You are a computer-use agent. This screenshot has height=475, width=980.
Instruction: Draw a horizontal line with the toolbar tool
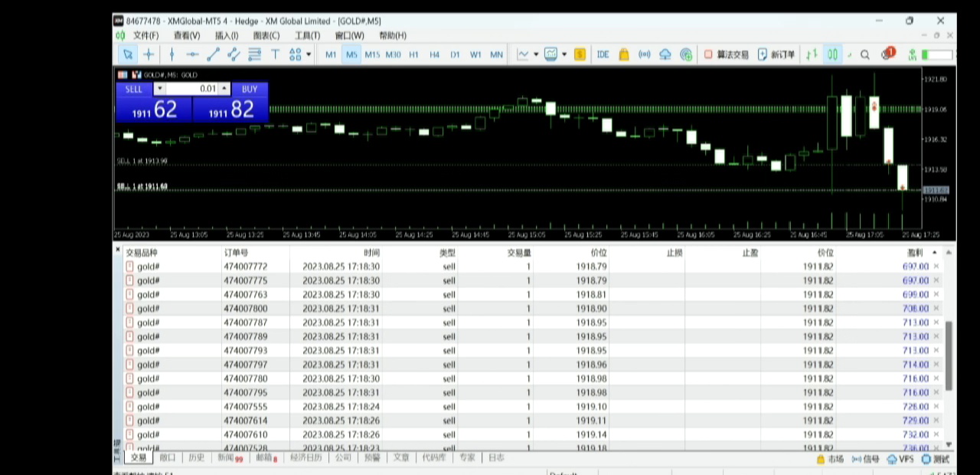pyautogui.click(x=192, y=54)
